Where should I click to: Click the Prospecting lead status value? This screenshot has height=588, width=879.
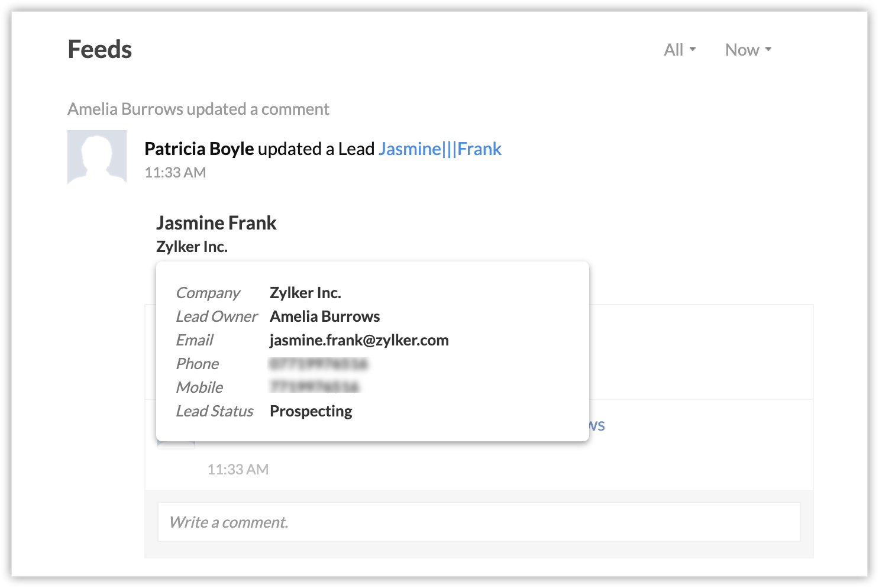(x=311, y=411)
